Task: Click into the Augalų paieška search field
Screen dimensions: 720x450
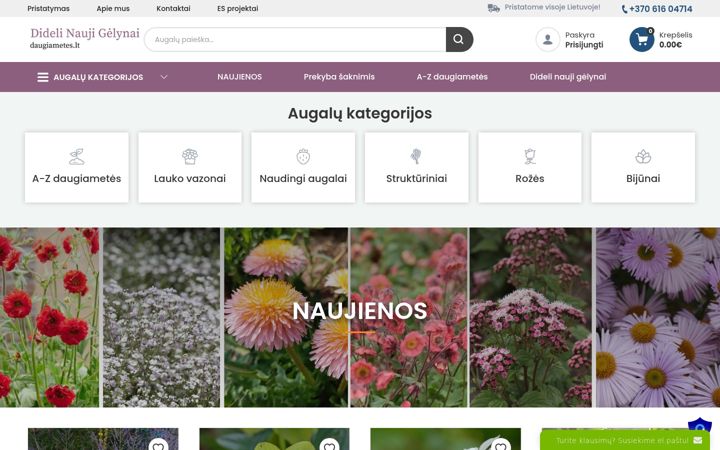Action: (295, 39)
